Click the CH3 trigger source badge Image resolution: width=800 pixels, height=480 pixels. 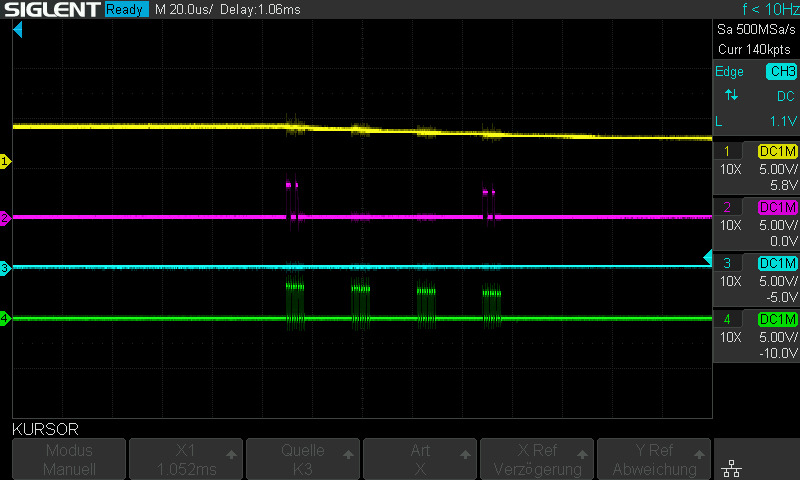(782, 71)
